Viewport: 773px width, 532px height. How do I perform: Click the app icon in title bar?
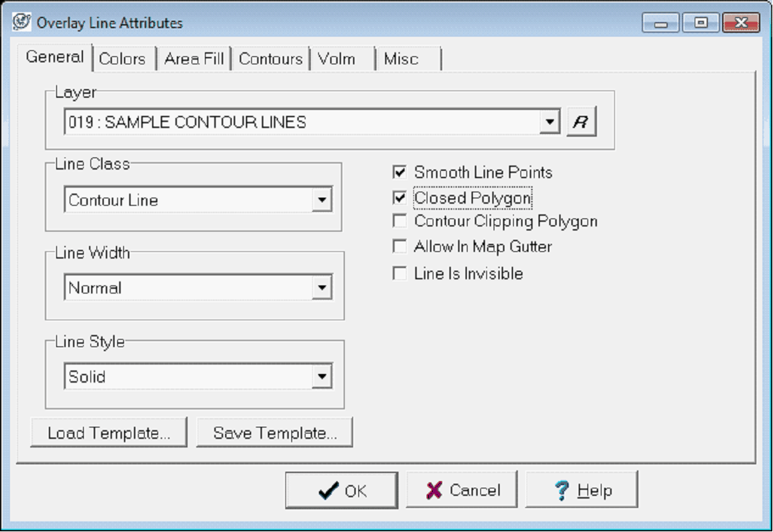[22, 22]
